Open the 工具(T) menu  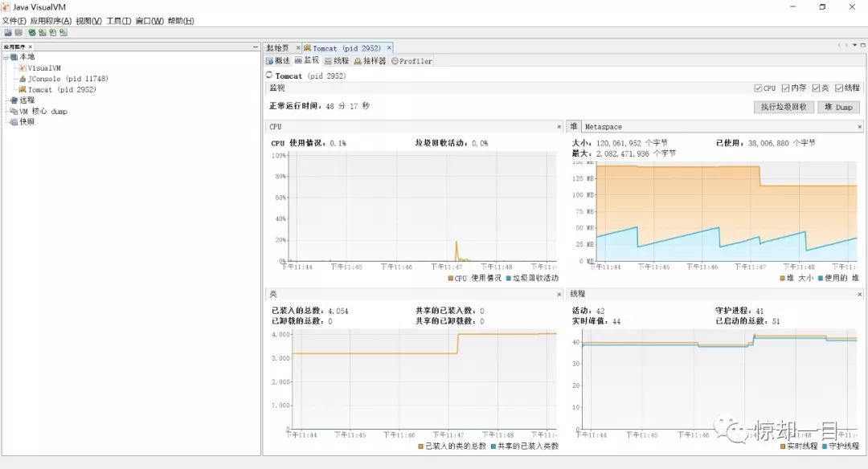(118, 21)
